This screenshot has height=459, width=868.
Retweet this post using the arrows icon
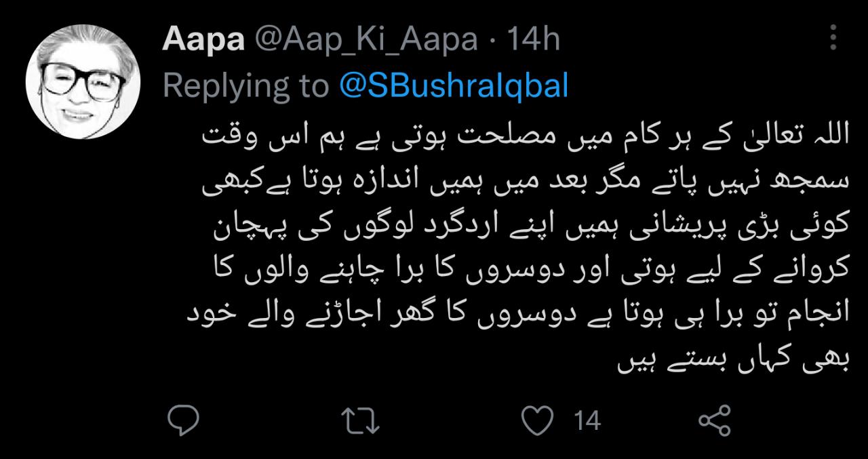360,420
